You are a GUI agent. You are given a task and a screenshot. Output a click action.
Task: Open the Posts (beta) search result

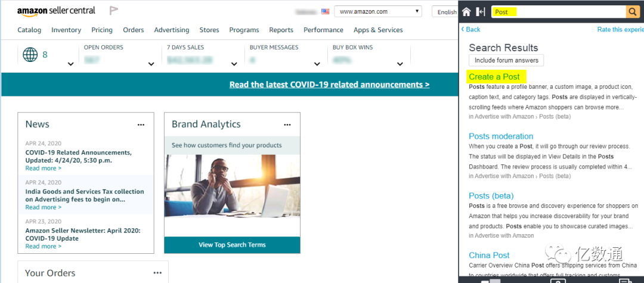click(x=491, y=195)
